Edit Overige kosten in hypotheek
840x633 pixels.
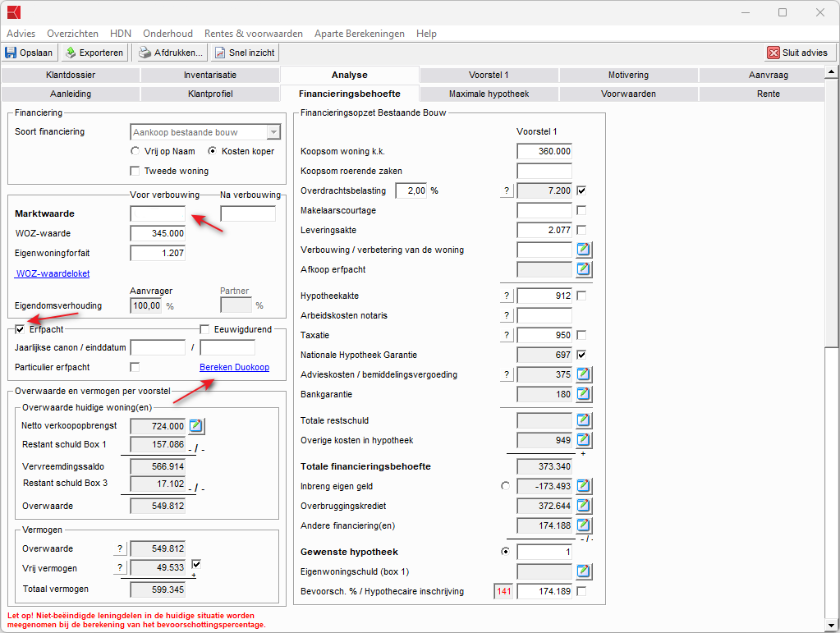coord(584,440)
